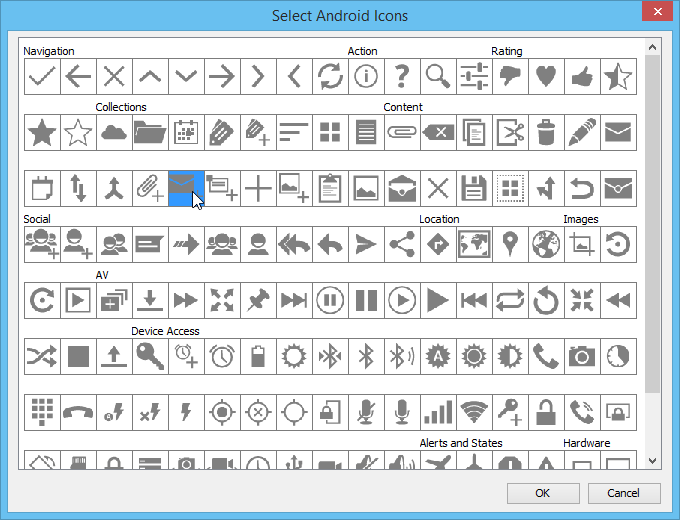The width and height of the screenshot is (680, 520).
Task: Choose the plain flash lightning icon
Action: pyautogui.click(x=186, y=412)
